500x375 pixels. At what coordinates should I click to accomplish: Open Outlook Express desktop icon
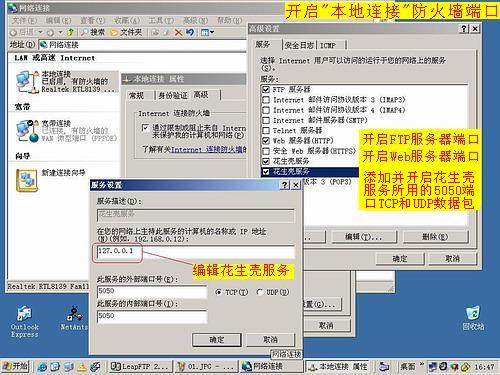[x=24, y=322]
